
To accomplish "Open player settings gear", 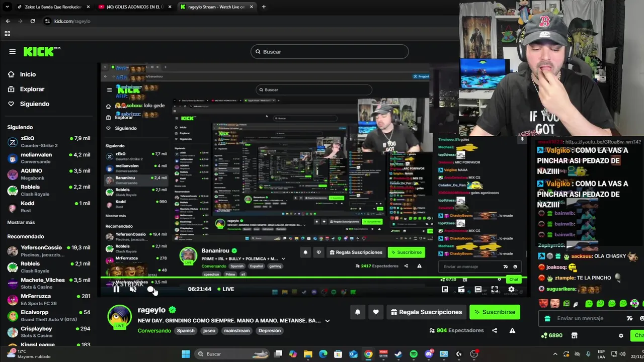I will pyautogui.click(x=511, y=289).
